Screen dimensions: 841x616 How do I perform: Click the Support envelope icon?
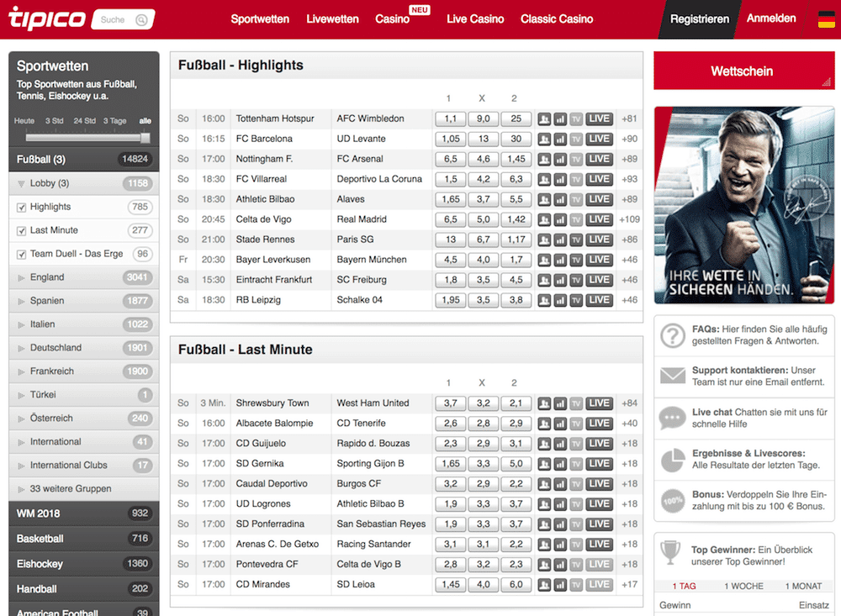tap(672, 376)
